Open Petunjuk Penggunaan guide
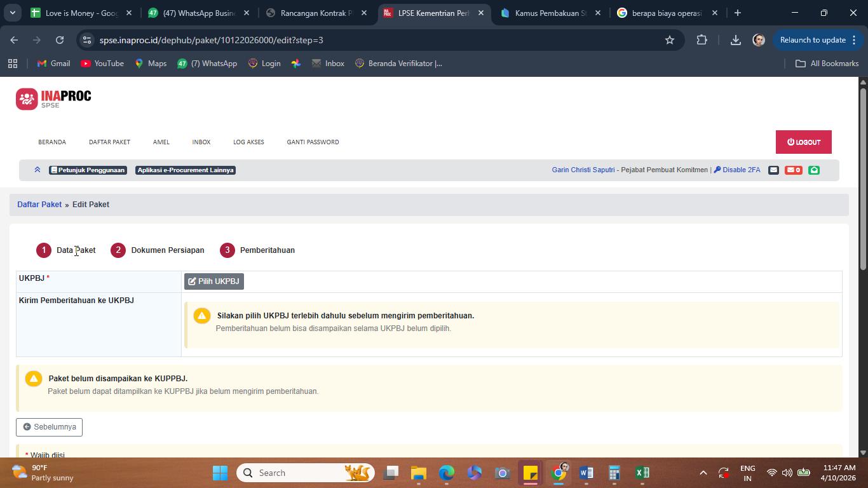The height and width of the screenshot is (488, 868). coord(88,170)
